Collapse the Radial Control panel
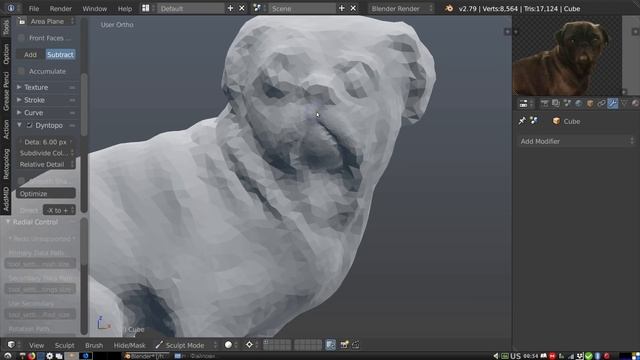The height and width of the screenshot is (360, 640). click(x=8, y=222)
